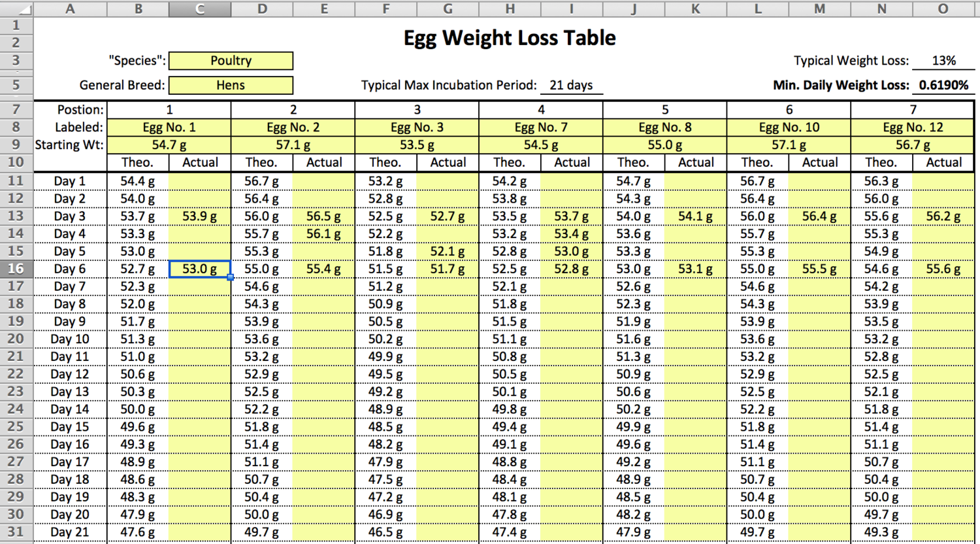The height and width of the screenshot is (544, 980).
Task: Select the row 31 header
Action: (16, 532)
